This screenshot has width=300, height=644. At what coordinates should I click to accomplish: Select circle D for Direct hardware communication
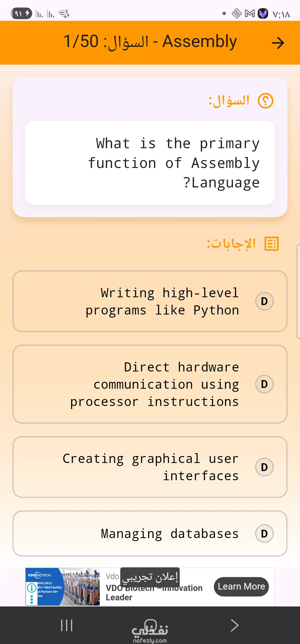pyautogui.click(x=264, y=384)
